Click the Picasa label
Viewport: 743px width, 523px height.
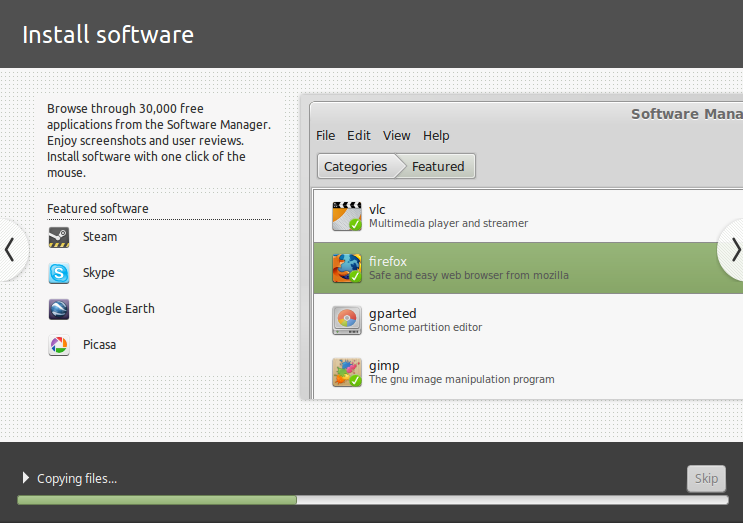click(x=100, y=345)
